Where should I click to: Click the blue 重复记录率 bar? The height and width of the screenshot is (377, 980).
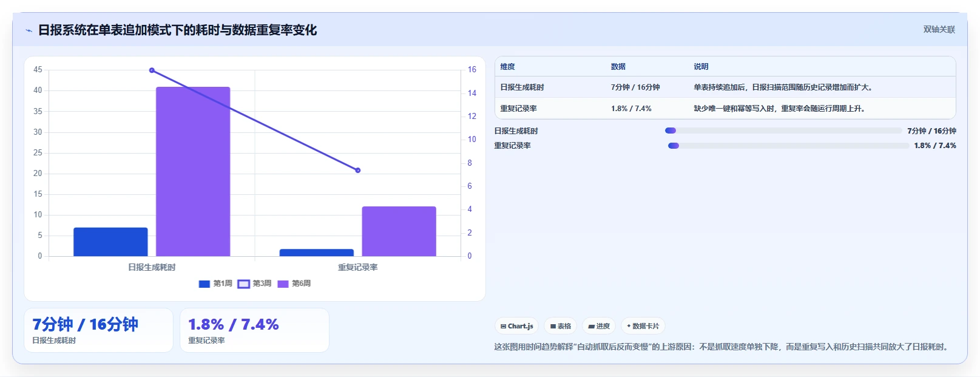[317, 253]
